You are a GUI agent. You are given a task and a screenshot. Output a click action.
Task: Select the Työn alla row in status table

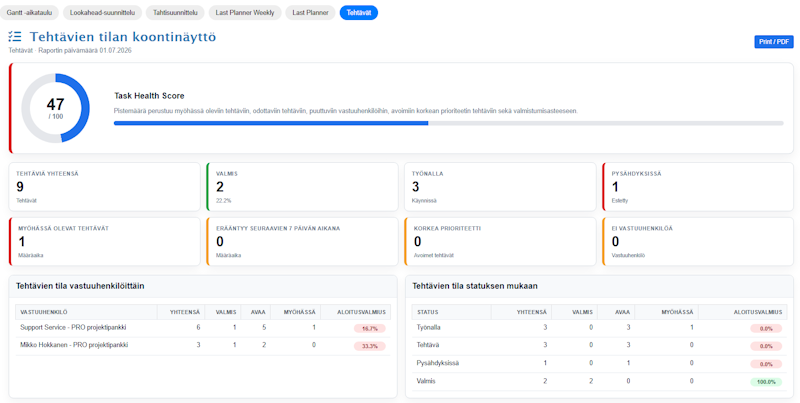click(599, 328)
